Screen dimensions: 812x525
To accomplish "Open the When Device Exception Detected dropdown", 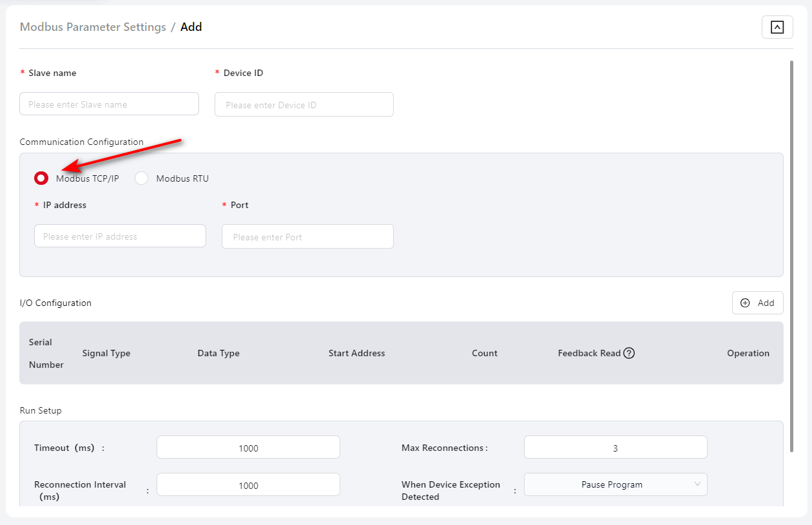I will tap(615, 484).
